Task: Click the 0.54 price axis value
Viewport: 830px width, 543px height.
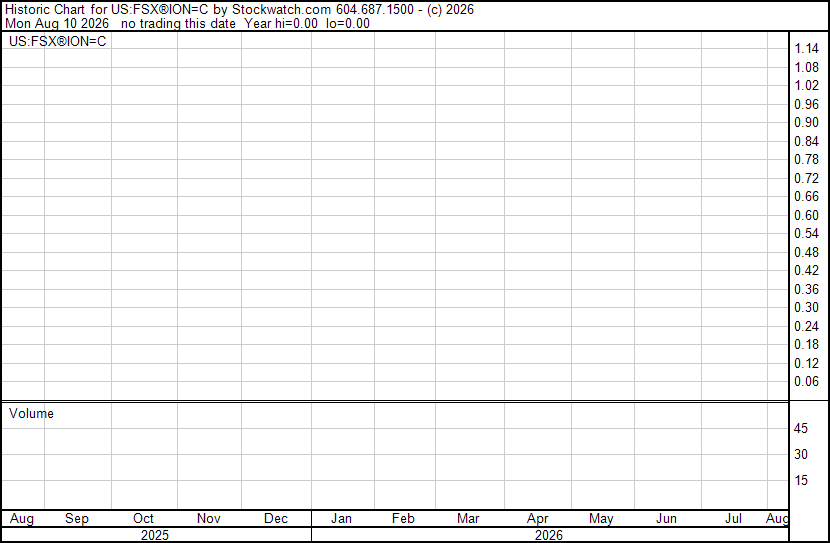Action: (806, 233)
